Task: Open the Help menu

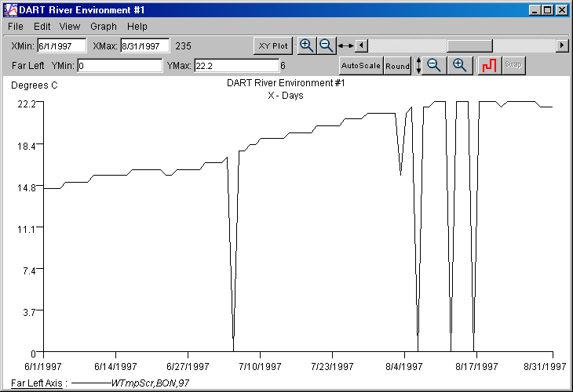Action: pos(137,27)
